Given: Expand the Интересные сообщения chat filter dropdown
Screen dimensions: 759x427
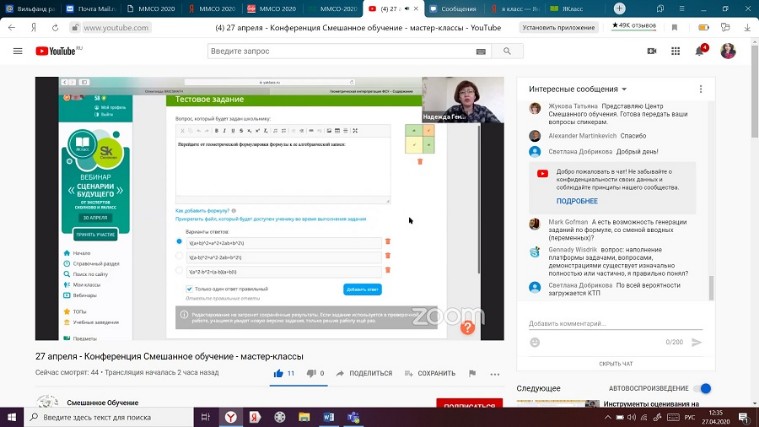Looking at the screenshot, I should tap(624, 89).
